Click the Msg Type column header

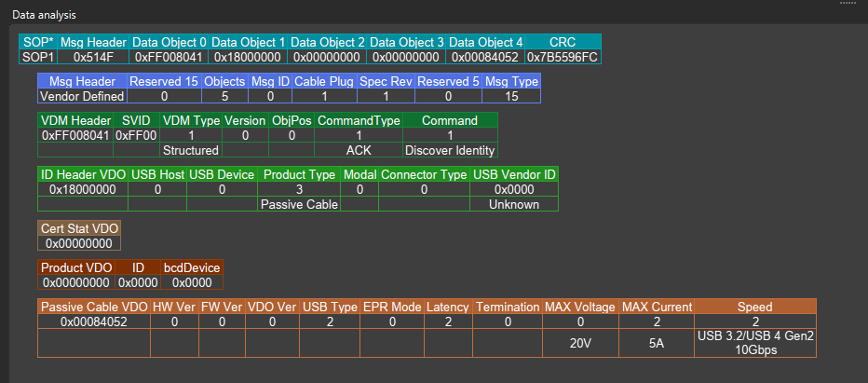[511, 82]
